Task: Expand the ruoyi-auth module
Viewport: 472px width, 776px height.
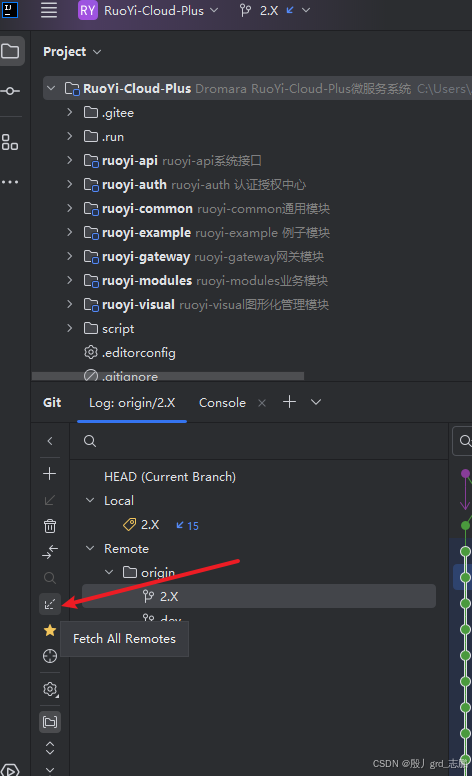Action: [70, 184]
